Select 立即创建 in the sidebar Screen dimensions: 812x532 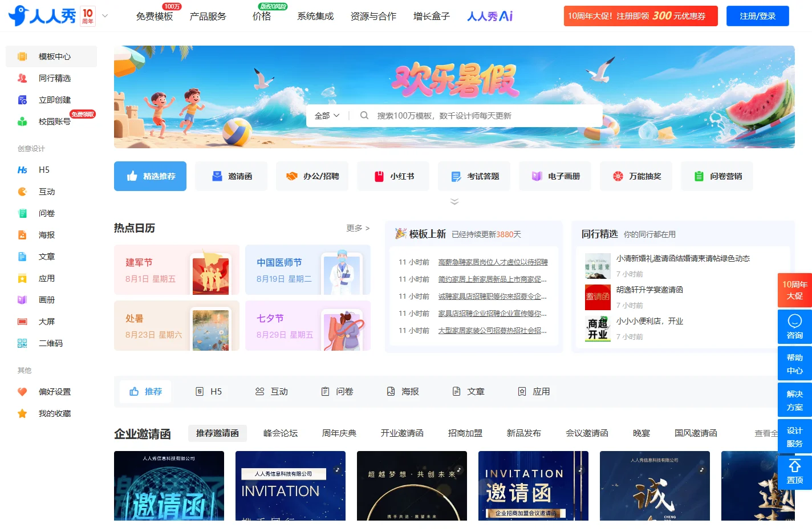[51, 100]
